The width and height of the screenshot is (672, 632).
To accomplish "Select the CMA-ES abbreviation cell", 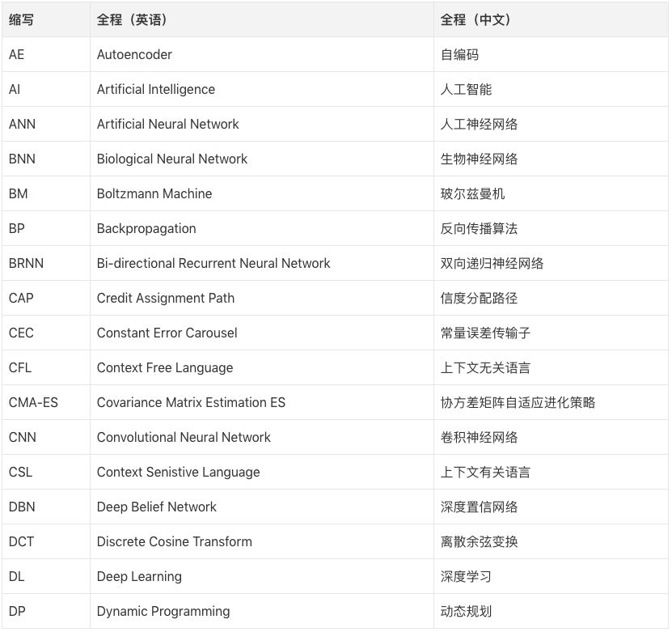I will coord(46,402).
